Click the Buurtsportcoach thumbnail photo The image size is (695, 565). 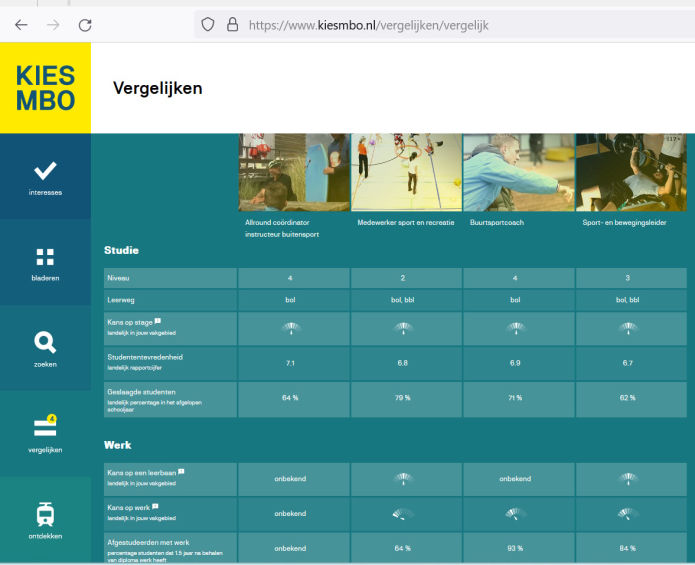pyautogui.click(x=518, y=172)
